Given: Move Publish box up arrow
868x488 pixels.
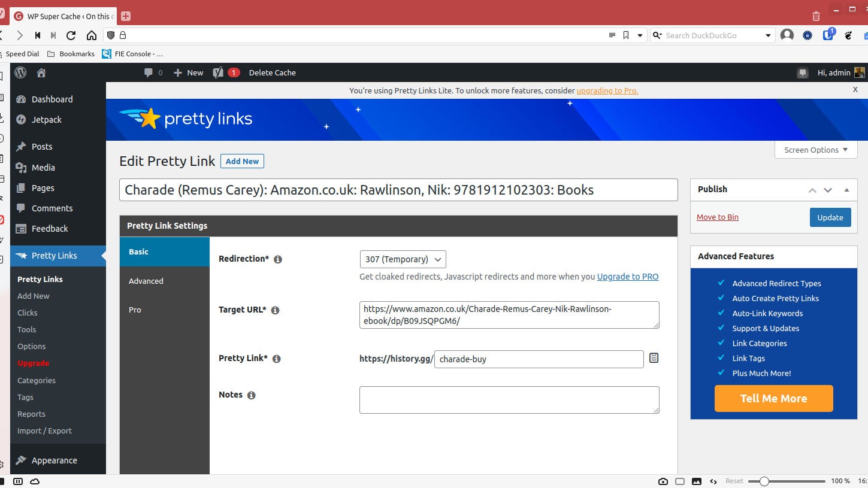Looking at the screenshot, I should 812,190.
